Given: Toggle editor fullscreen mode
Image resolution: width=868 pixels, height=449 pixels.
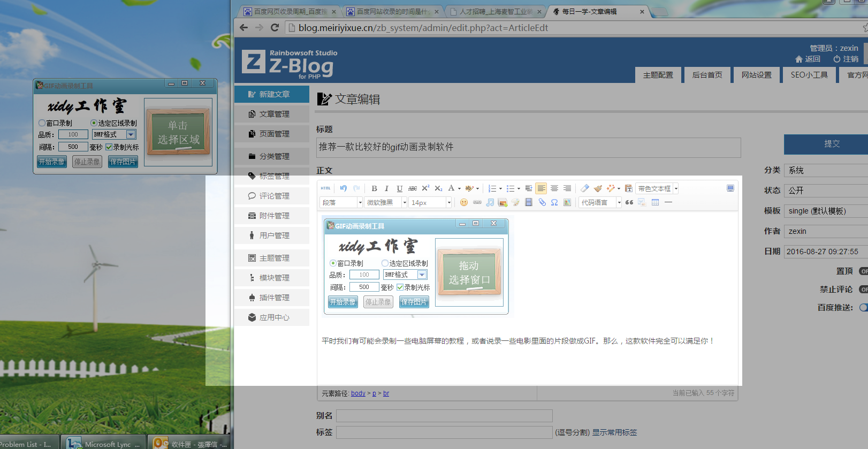Looking at the screenshot, I should point(730,188).
